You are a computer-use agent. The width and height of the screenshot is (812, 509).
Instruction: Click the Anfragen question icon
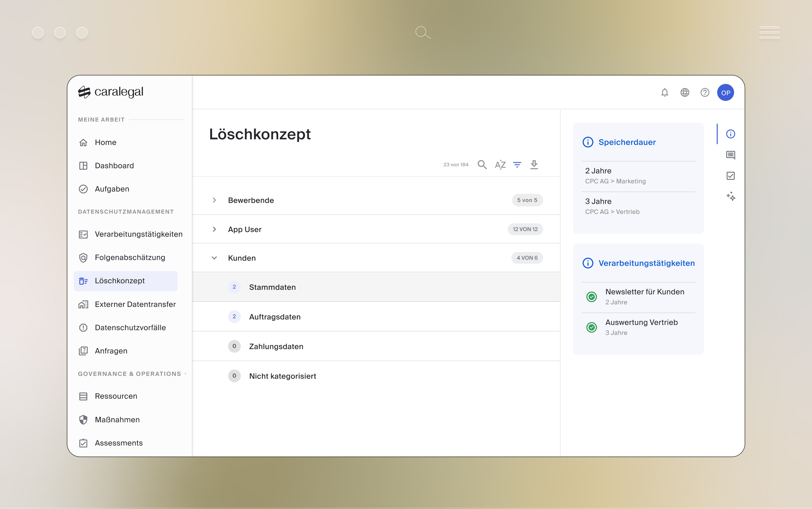pos(83,351)
